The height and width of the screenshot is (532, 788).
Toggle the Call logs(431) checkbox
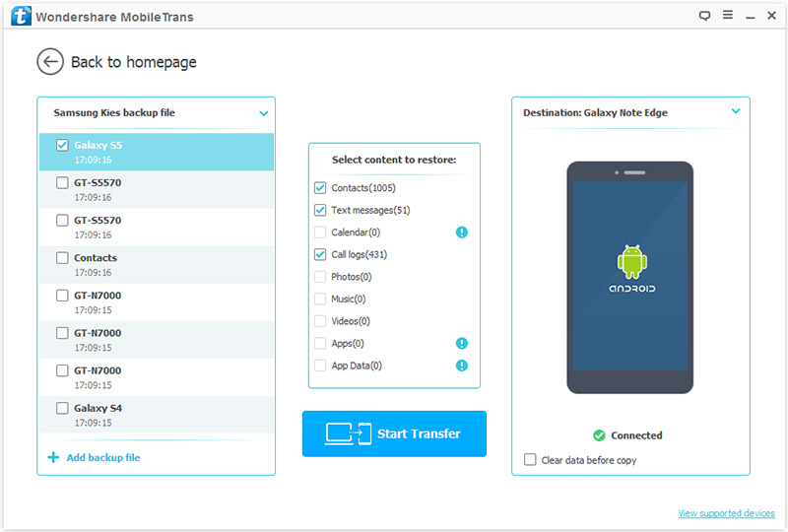click(320, 254)
